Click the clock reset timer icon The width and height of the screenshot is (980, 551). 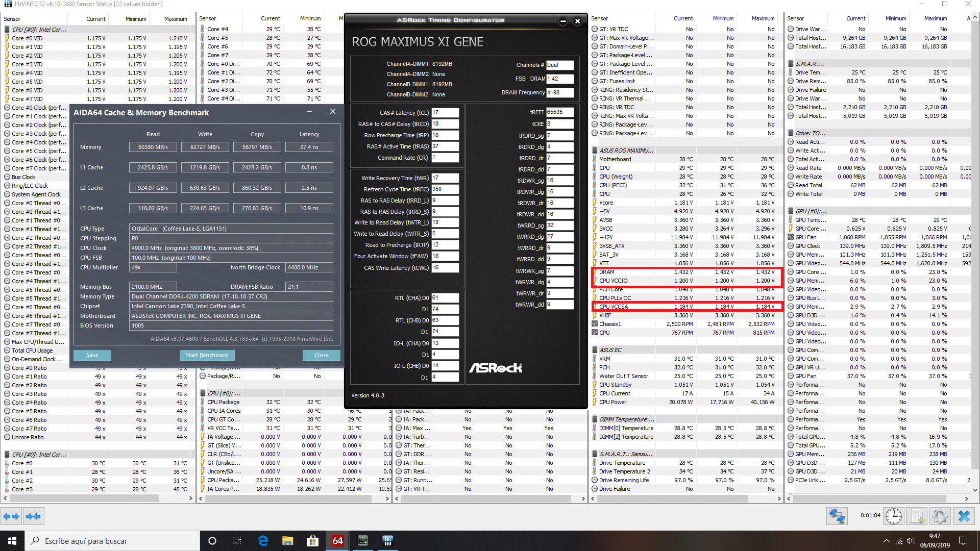coord(893,516)
